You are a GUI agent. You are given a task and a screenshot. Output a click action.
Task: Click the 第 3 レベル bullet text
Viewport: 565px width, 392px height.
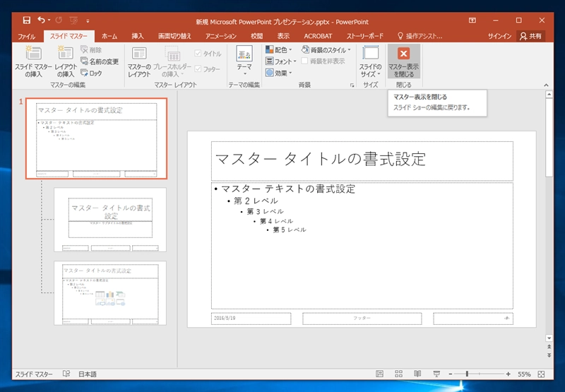(x=266, y=211)
